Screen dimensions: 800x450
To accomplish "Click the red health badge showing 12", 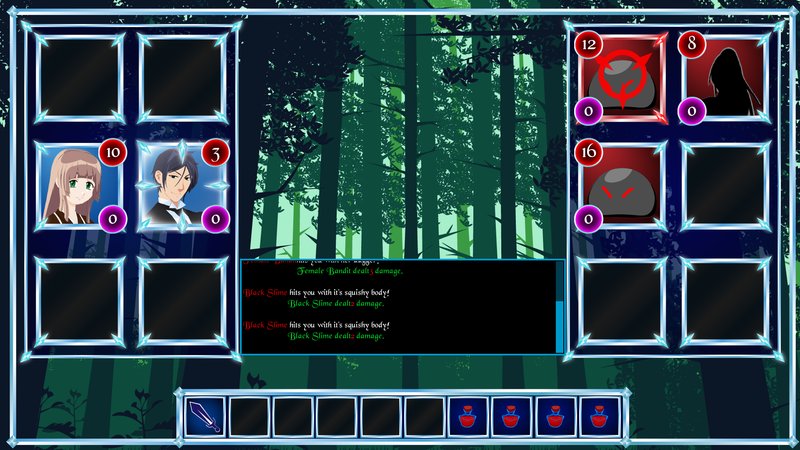I will point(589,44).
